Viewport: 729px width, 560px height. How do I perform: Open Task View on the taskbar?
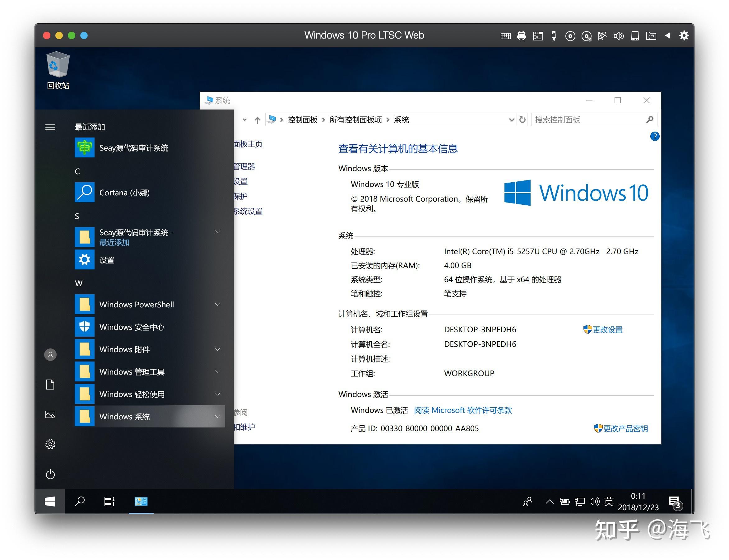click(x=109, y=501)
